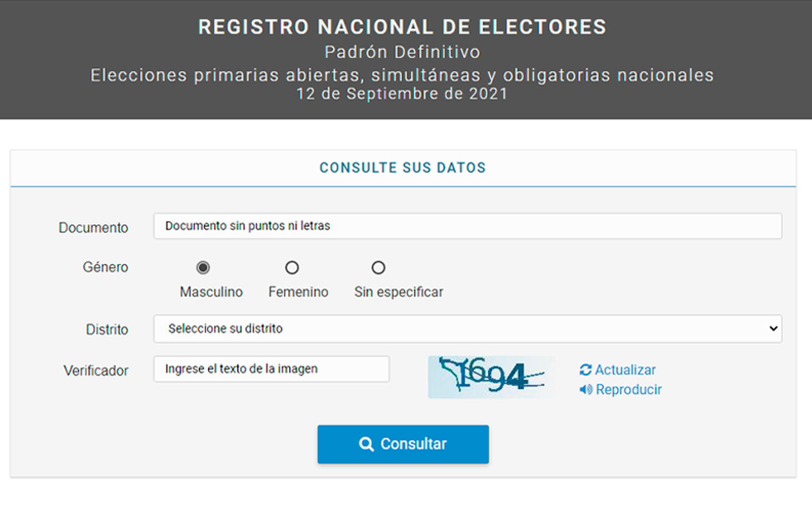Click the magnifying glass icon on Consultar
The height and width of the screenshot is (508, 812).
tap(366, 444)
